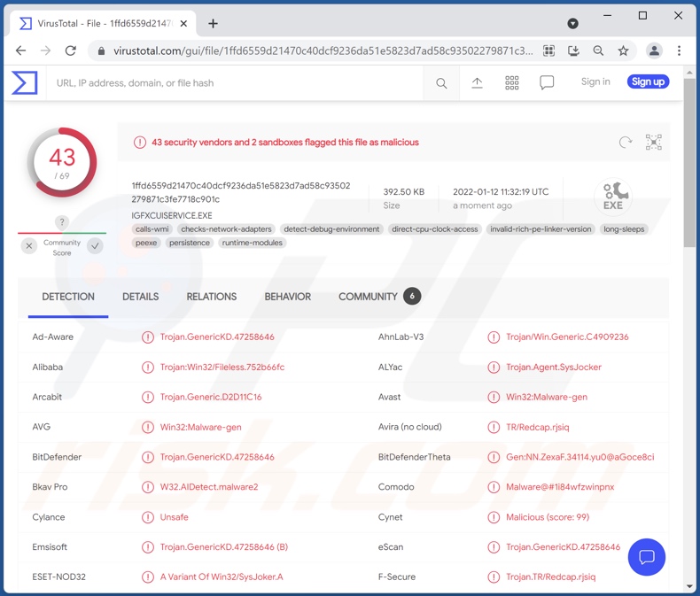Close the VirusTotal browser tab
The width and height of the screenshot is (700, 596).
(x=183, y=24)
